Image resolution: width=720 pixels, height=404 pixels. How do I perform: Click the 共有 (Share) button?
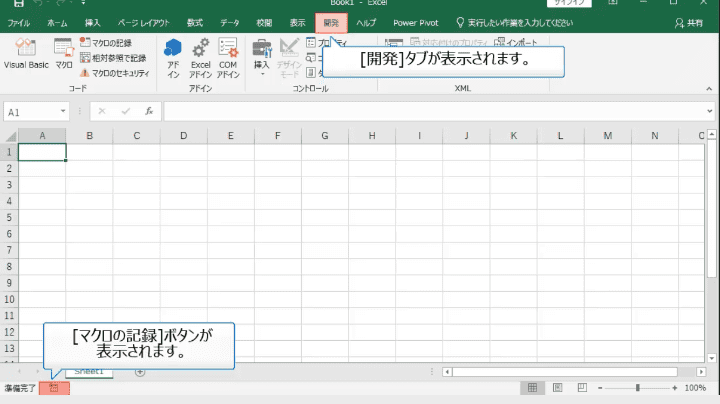pos(689,23)
